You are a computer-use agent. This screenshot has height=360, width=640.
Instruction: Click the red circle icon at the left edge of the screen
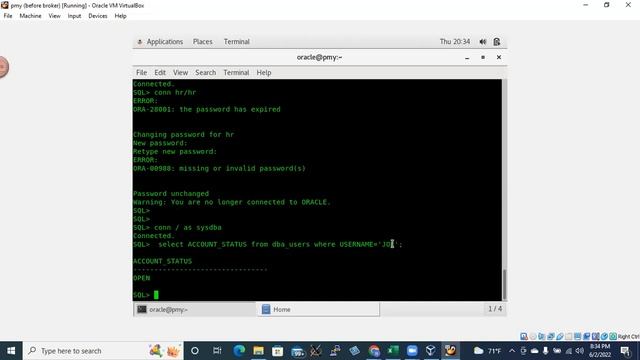coord(3,67)
